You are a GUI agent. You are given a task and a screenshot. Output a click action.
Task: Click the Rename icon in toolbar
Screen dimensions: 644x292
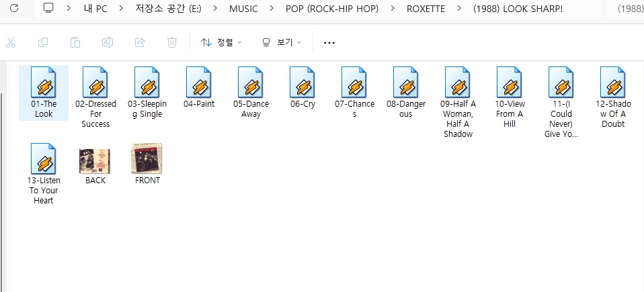[x=108, y=42]
